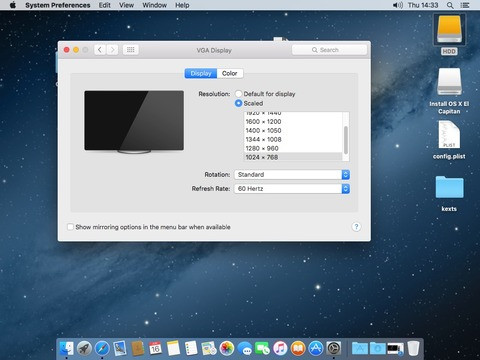Image resolution: width=480 pixels, height=360 pixels.
Task: Open the Edit menu
Action: coord(105,5)
